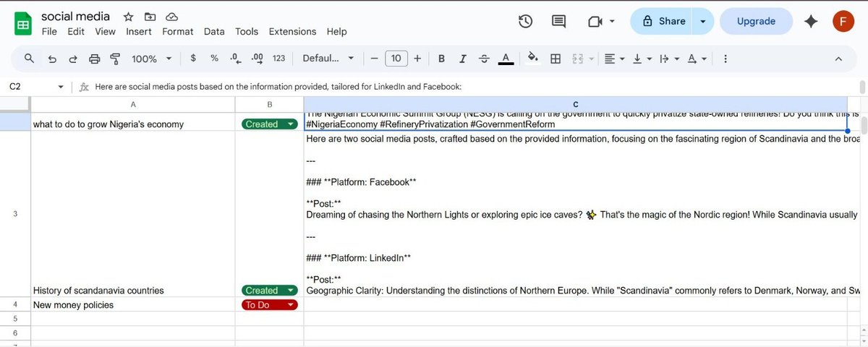Click into the formula bar text
Image resolution: width=868 pixels, height=347 pixels.
(278, 87)
